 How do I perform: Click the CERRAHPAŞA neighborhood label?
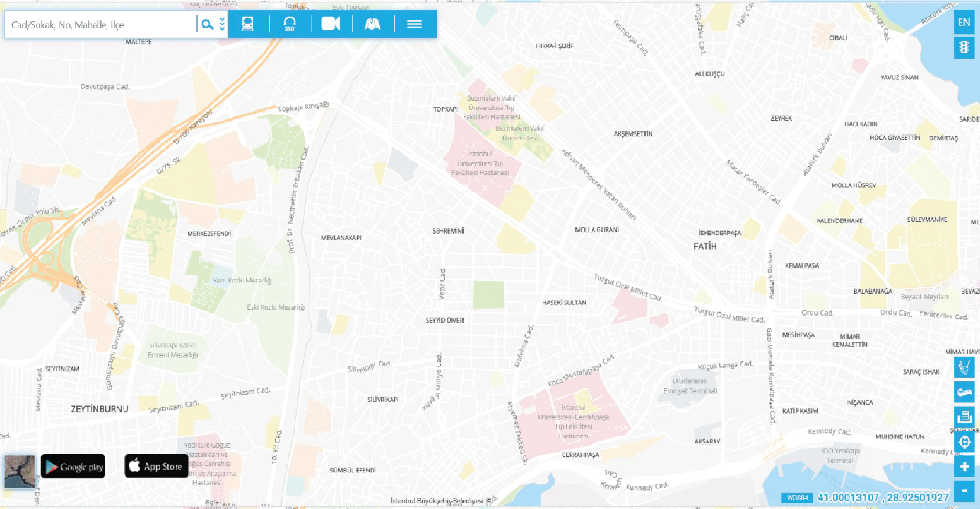(x=580, y=455)
